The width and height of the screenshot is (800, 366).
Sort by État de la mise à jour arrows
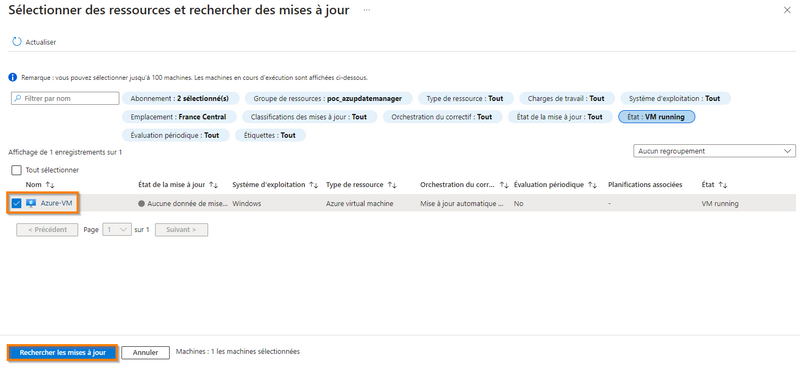click(214, 185)
